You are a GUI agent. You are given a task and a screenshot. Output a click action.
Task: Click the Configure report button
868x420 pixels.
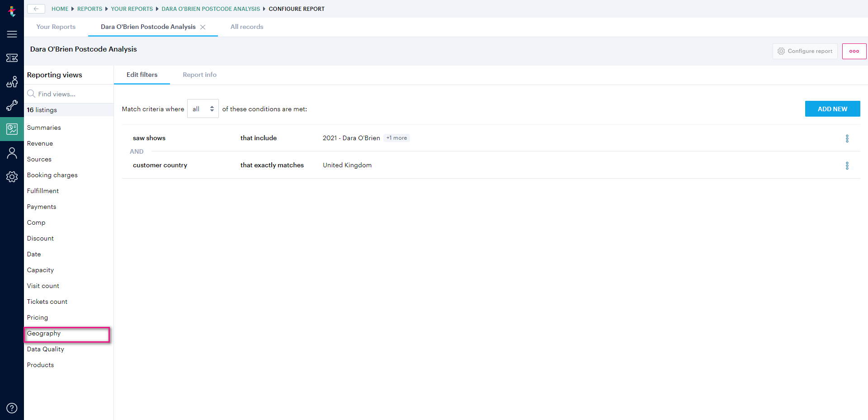coord(805,51)
